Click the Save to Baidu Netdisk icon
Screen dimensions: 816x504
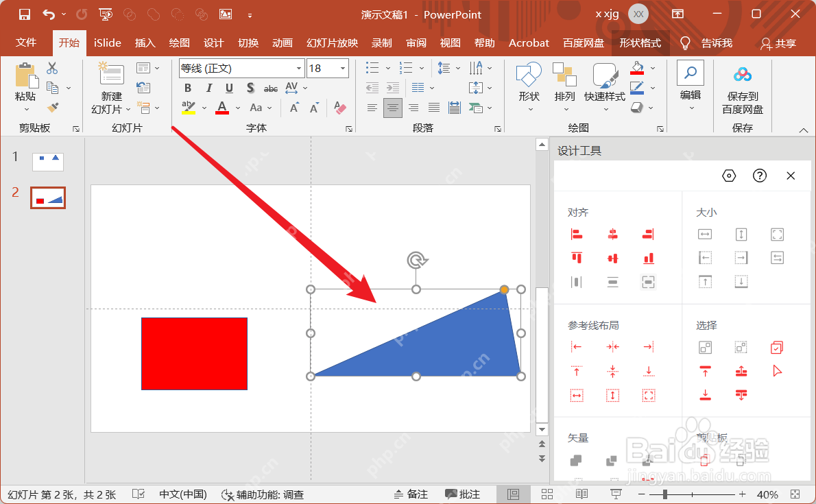pyautogui.click(x=742, y=75)
